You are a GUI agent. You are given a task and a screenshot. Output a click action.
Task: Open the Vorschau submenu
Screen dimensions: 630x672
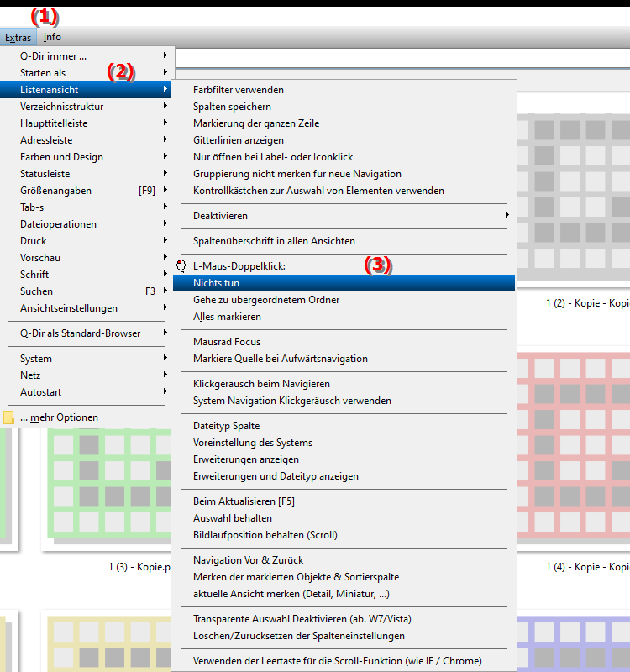tap(86, 258)
